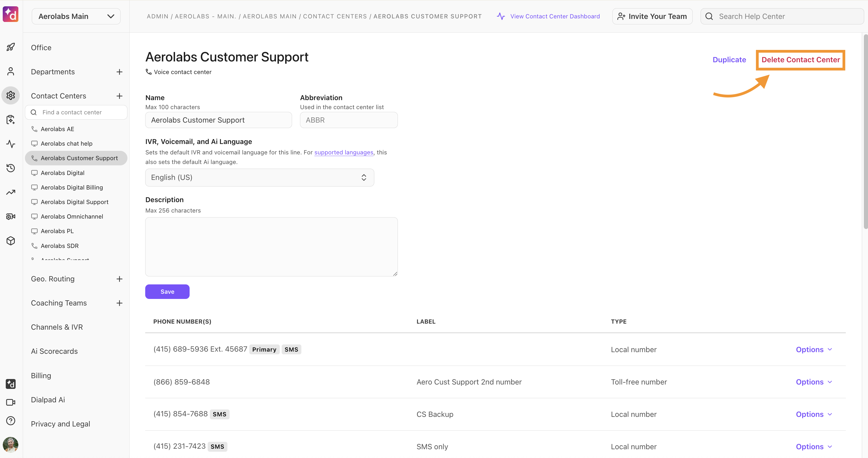Viewport: 868px width, 458px height.
Task: Expand Options for (415) 689-5936 number
Action: (814, 349)
